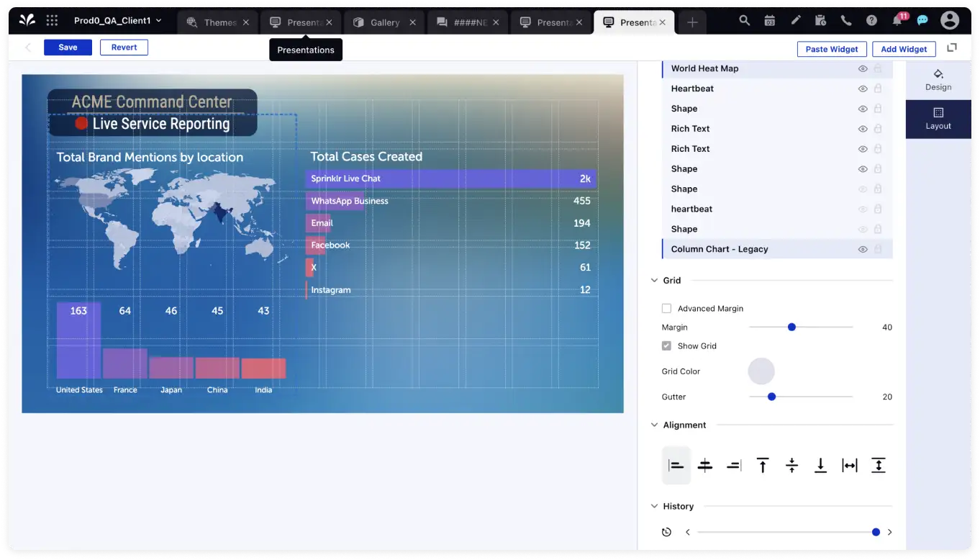Click the Total Cases Created heading
Screen dimensions: 980x560
(x=366, y=156)
